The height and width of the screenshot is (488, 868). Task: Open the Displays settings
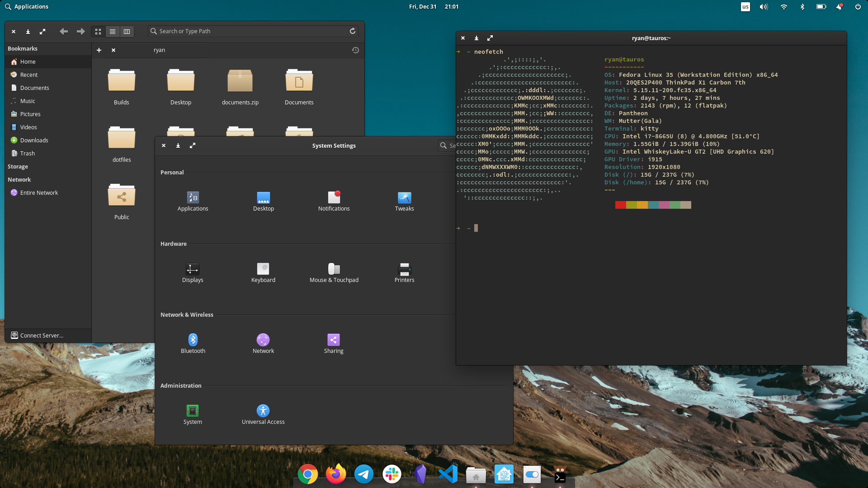tap(193, 272)
